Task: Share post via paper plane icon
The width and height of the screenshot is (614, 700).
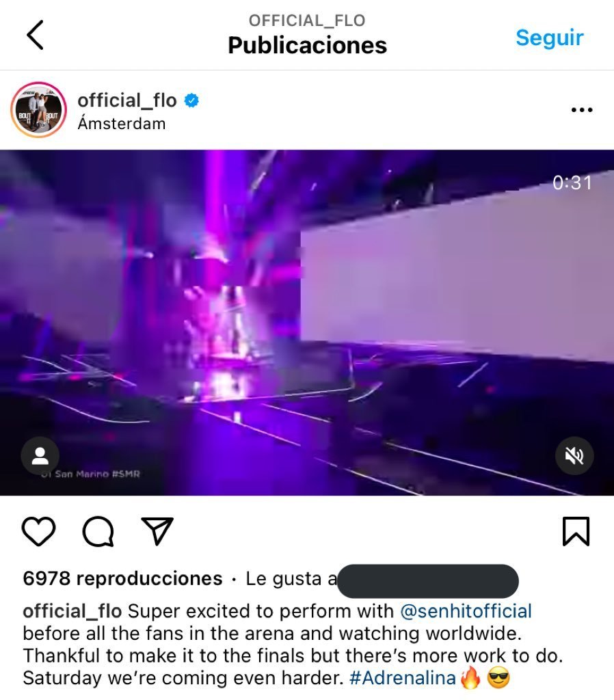Action: [157, 530]
